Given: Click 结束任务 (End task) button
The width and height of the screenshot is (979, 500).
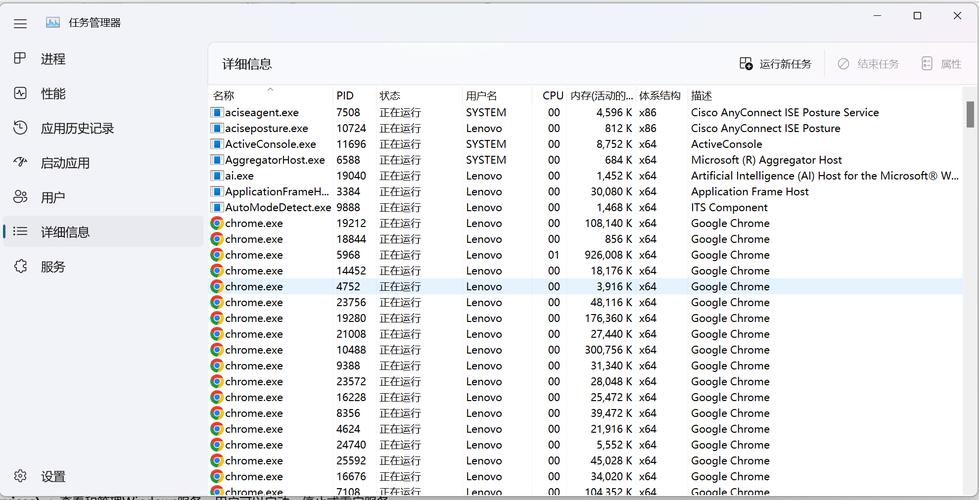Looking at the screenshot, I should 868,64.
